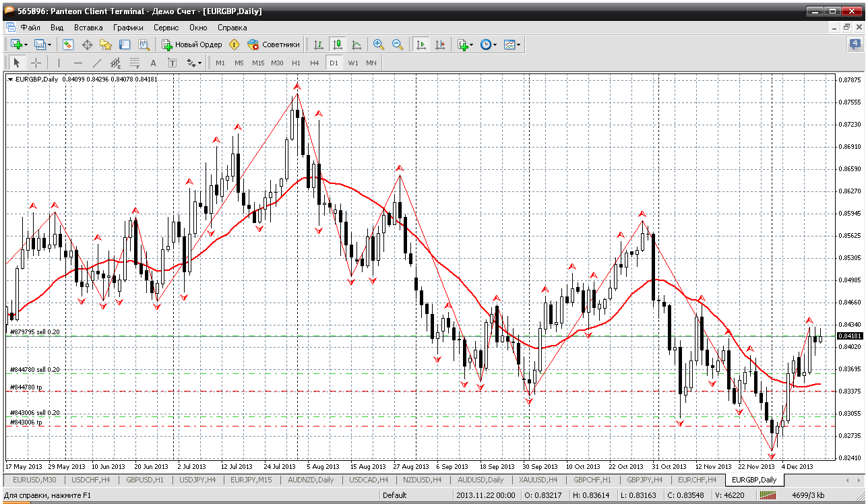The image size is (868, 504).
Task: Set timeframe to MN
Action: pos(371,63)
